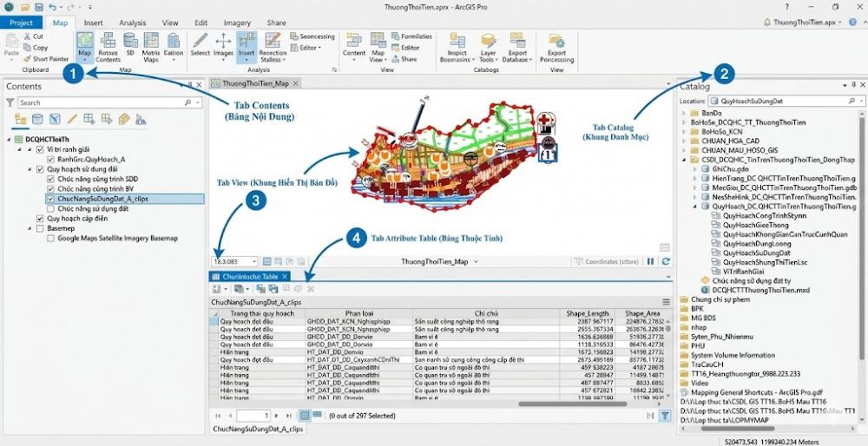Image resolution: width=868 pixels, height=446 pixels.
Task: Click the ThuongThoiTien.apx sign-in label
Action: pos(805,23)
